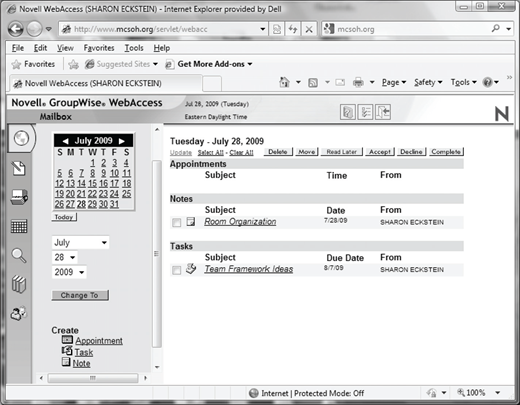Open the File menu

[18, 48]
